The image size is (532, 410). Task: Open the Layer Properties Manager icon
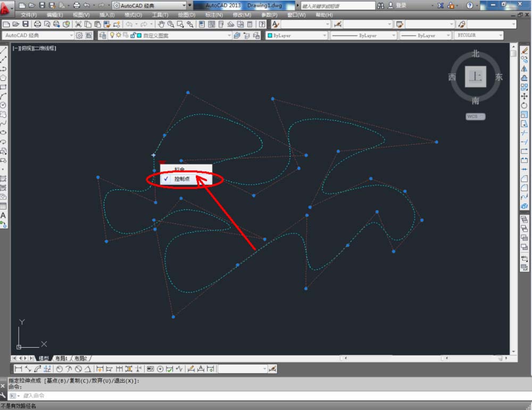pyautogui.click(x=103, y=35)
